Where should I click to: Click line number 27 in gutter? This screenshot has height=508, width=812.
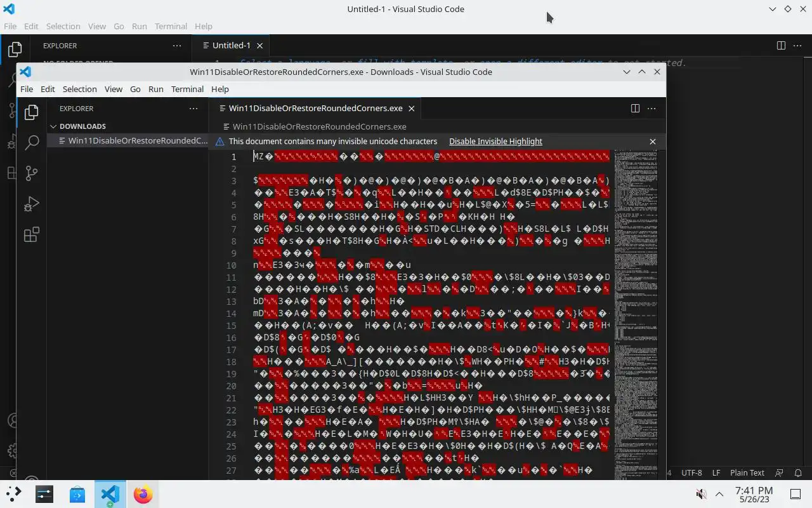pyautogui.click(x=231, y=471)
